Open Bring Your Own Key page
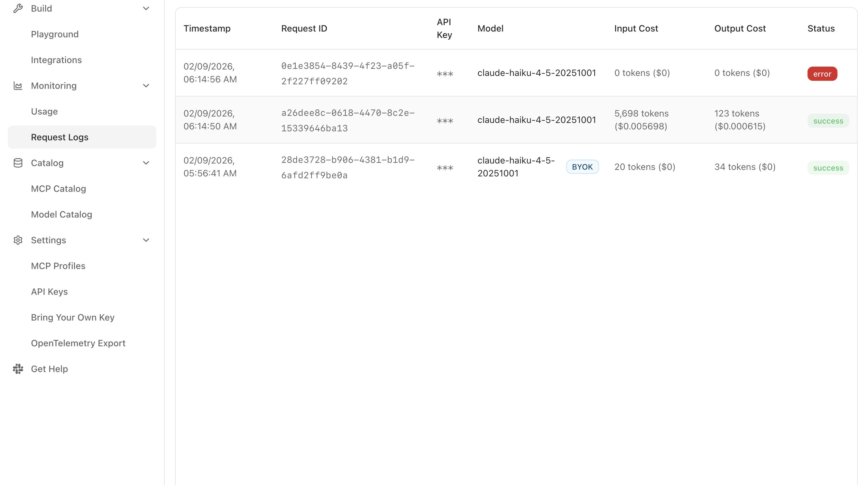The image size is (868, 485). coord(72,317)
